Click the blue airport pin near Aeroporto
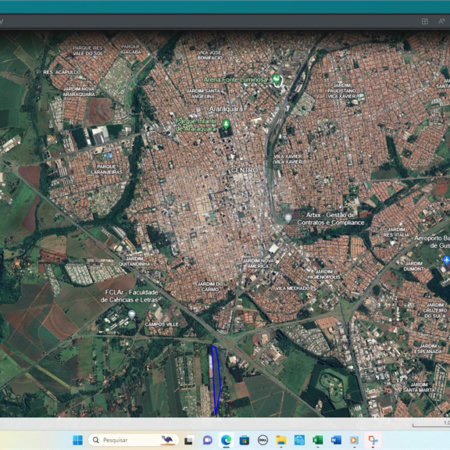The width and height of the screenshot is (450, 450). (446, 260)
